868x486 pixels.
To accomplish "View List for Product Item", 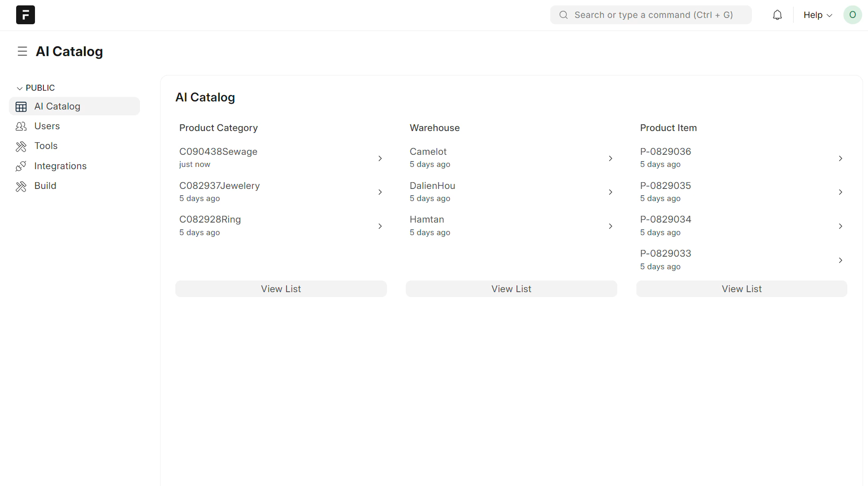I will click(742, 289).
